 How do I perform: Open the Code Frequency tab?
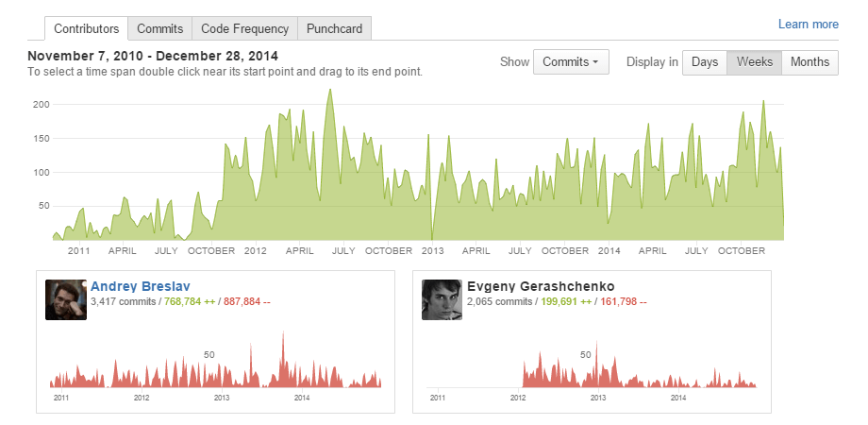(245, 29)
